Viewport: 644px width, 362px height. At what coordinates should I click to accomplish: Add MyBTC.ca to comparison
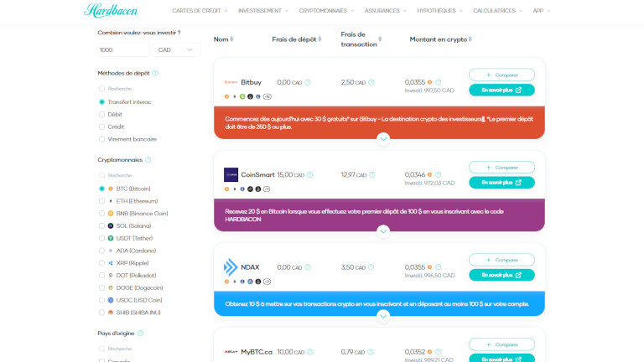[x=501, y=344]
